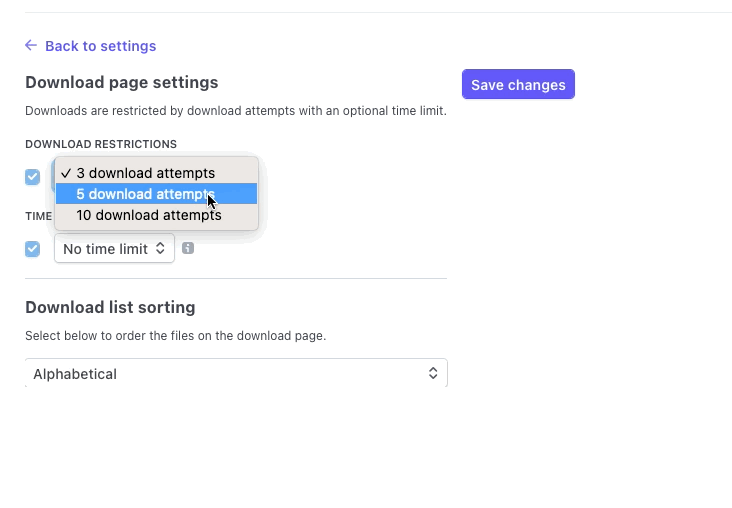Viewport: 732px width, 508px height.
Task: Click the Alphabetical dropdown chevron arrows
Action: coord(433,374)
